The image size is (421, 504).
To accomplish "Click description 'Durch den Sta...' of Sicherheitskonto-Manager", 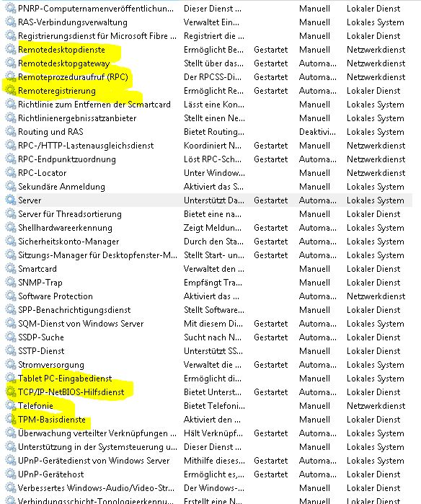I will click(213, 242).
